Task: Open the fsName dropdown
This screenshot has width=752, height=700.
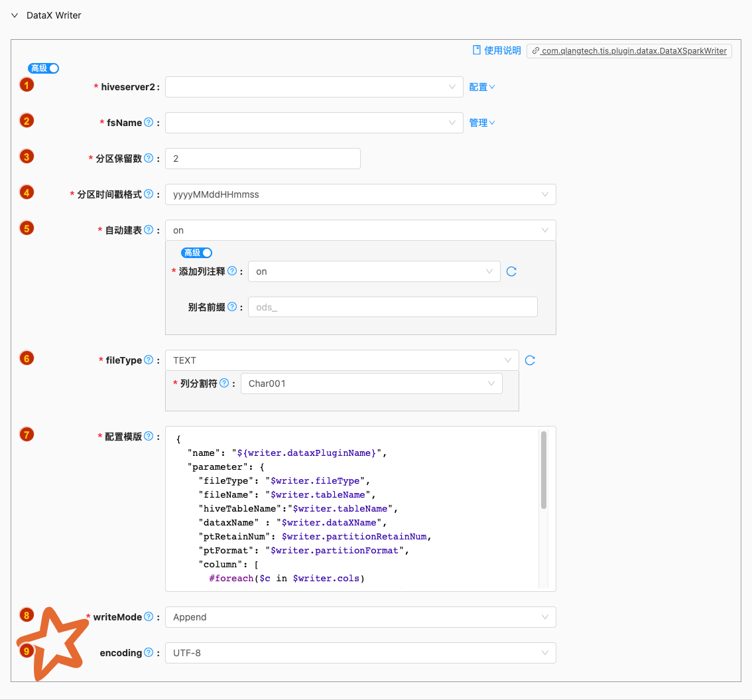Action: pos(314,123)
